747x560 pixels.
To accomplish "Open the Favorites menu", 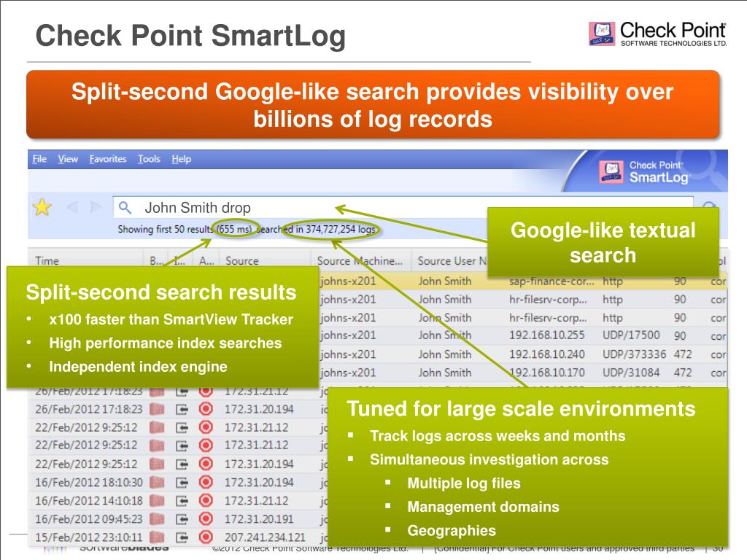I will click(x=108, y=159).
